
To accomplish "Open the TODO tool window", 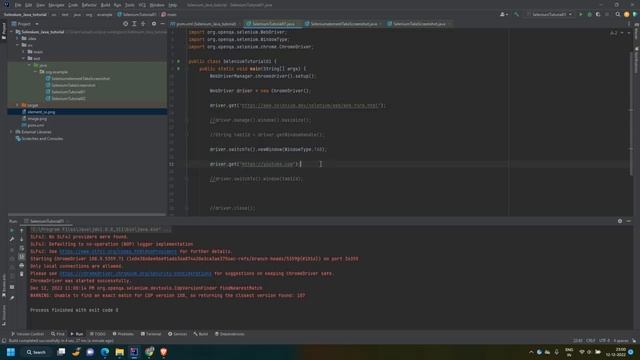I will coord(98,334).
